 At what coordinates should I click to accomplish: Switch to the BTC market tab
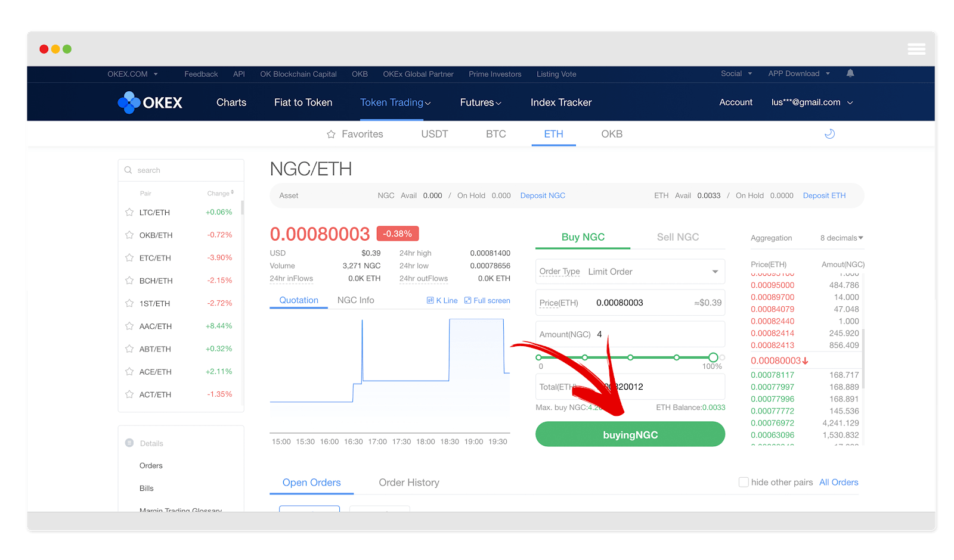coord(496,134)
